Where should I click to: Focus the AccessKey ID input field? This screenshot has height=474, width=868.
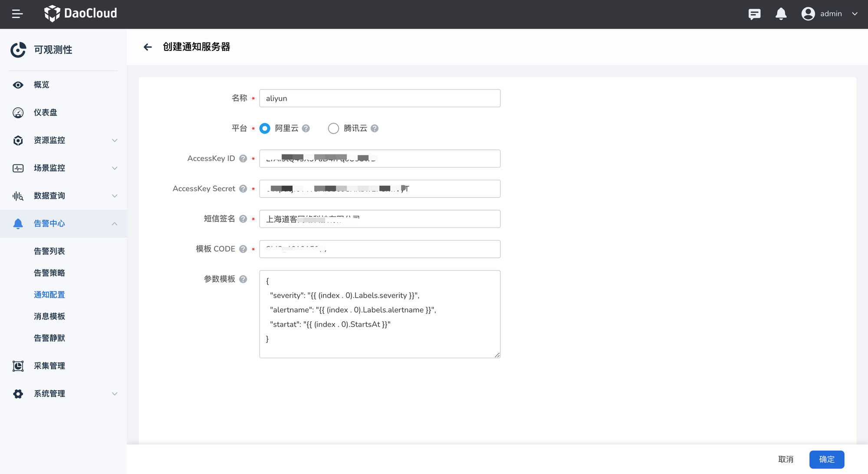point(380,159)
